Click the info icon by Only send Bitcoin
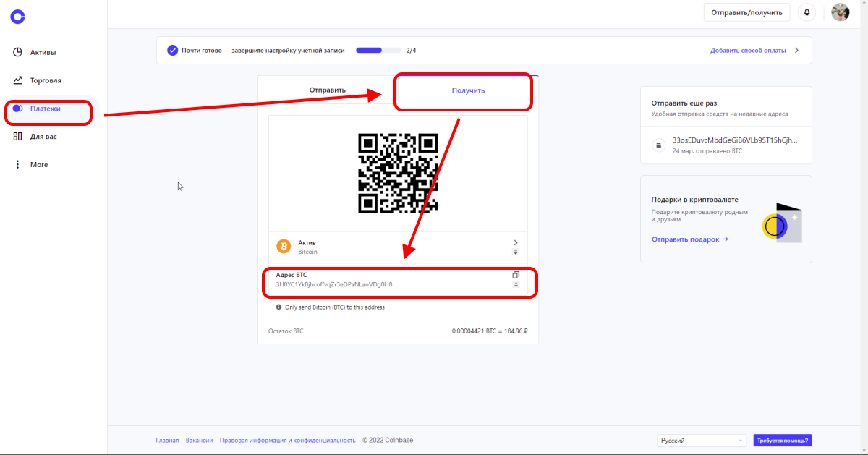The width and height of the screenshot is (868, 455). pos(278,307)
